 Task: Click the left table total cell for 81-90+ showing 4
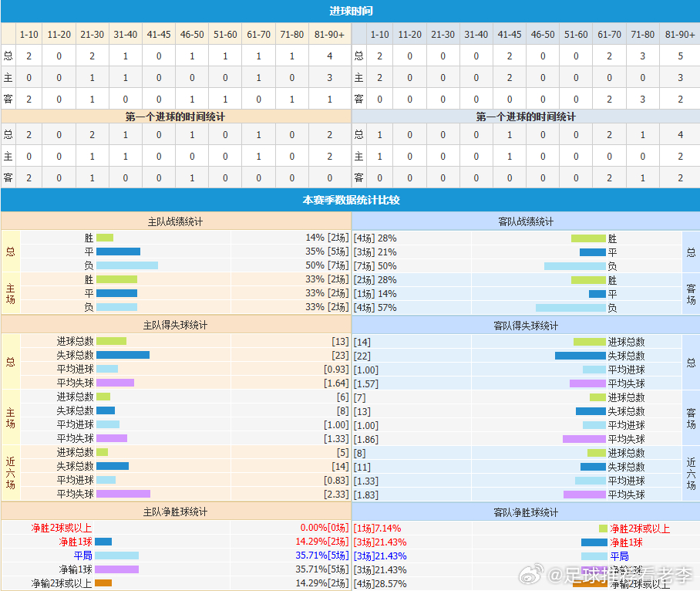329,56
